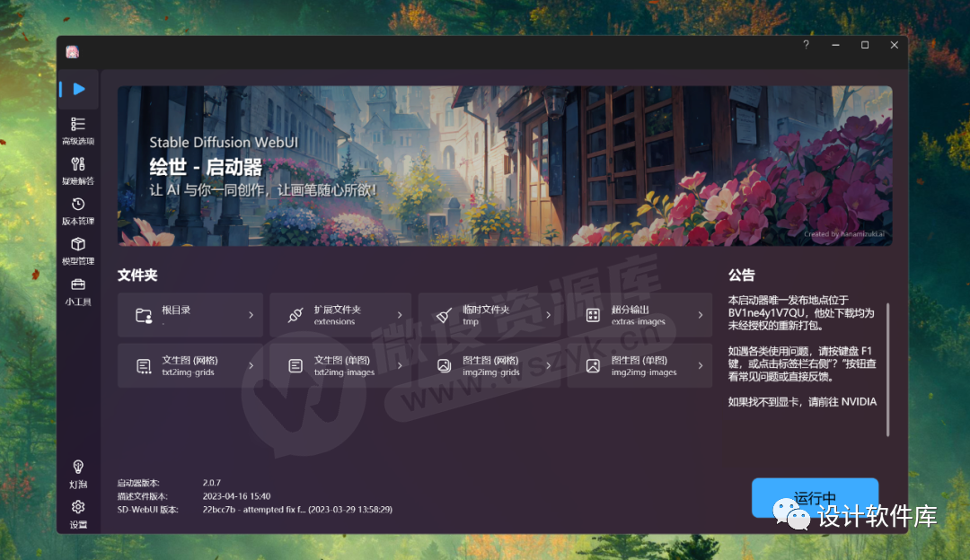Click the 图生图 (单图) image icon
This screenshot has height=560, width=970.
click(593, 366)
